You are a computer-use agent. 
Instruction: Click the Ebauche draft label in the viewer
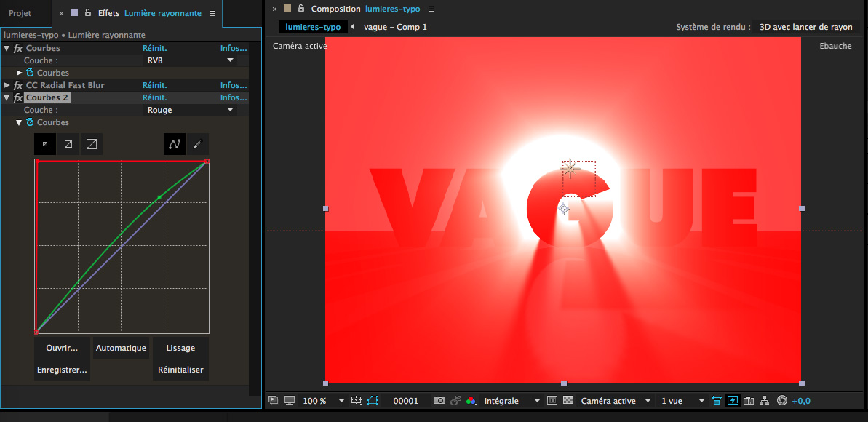click(x=835, y=46)
